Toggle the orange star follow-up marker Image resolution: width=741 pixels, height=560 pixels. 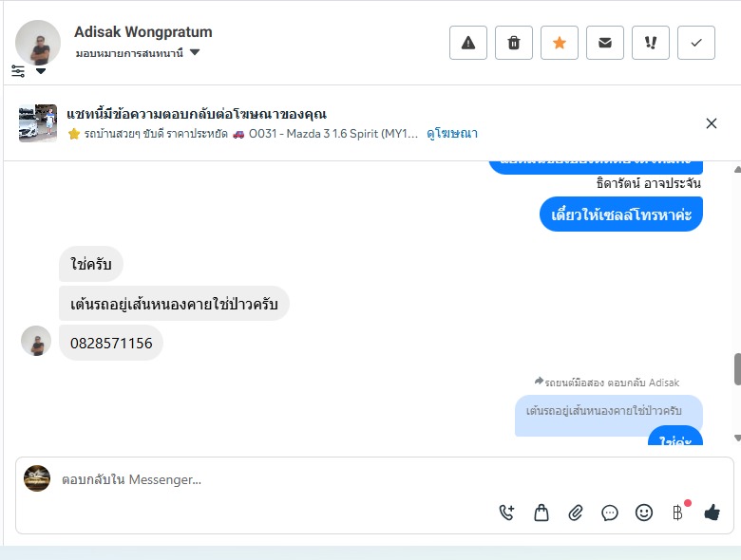tap(559, 43)
